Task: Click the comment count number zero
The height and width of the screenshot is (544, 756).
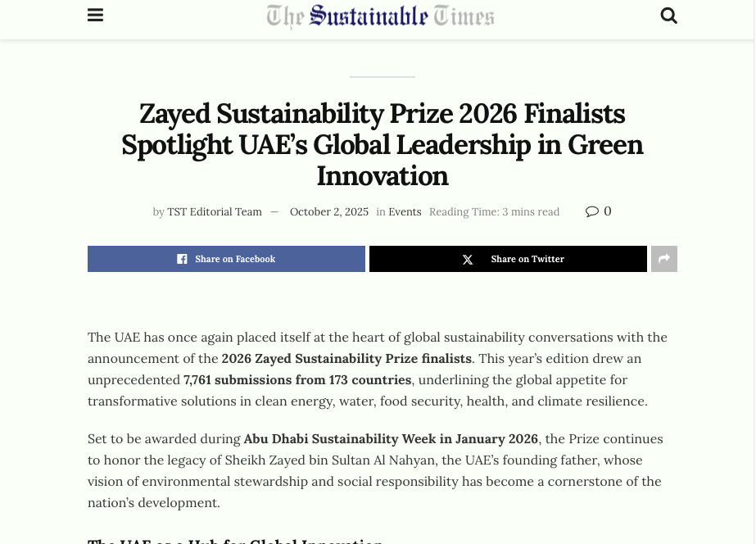Action: (608, 211)
